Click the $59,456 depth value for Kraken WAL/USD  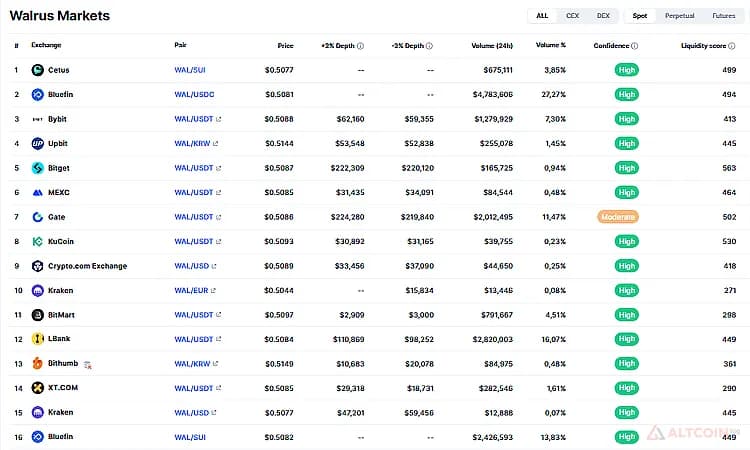[x=419, y=413]
